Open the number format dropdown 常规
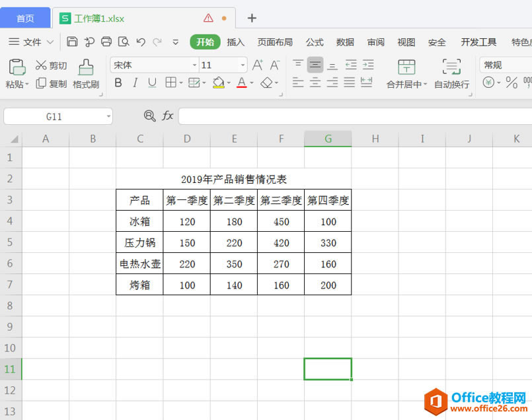Viewport: 532px width, 420px height. pos(506,65)
